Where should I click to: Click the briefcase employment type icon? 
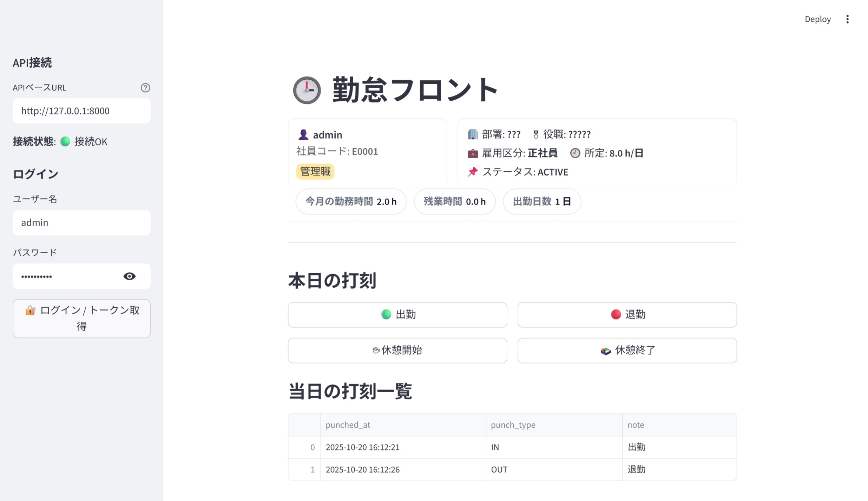click(x=473, y=153)
